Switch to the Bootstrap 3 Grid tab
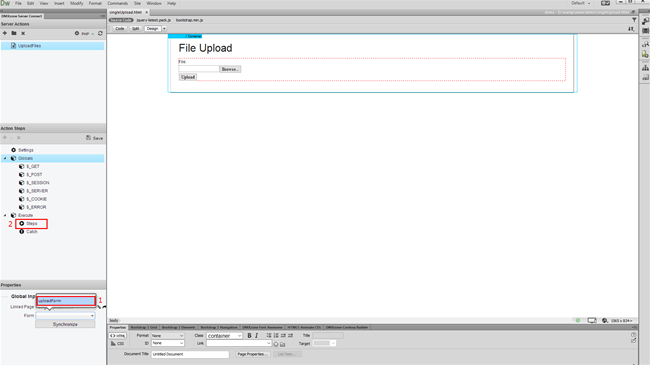Image resolution: width=650 pixels, height=365 pixels. (144, 327)
